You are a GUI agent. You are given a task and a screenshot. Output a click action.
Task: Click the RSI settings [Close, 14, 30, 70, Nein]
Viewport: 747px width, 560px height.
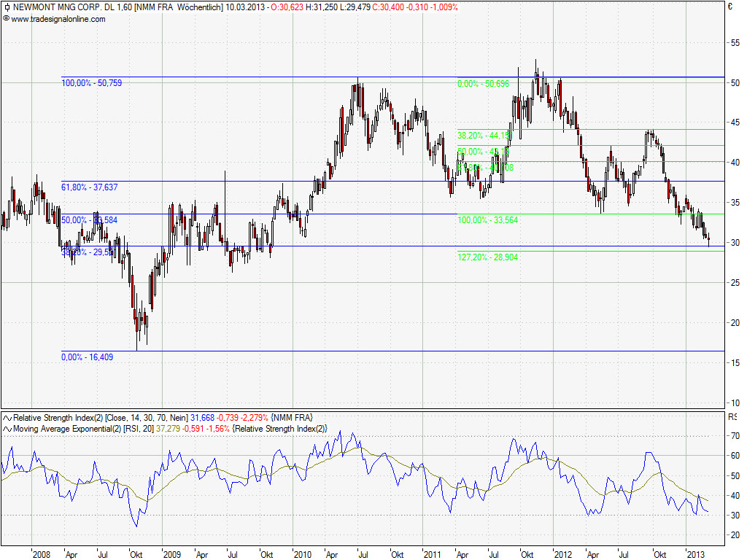(x=147, y=418)
